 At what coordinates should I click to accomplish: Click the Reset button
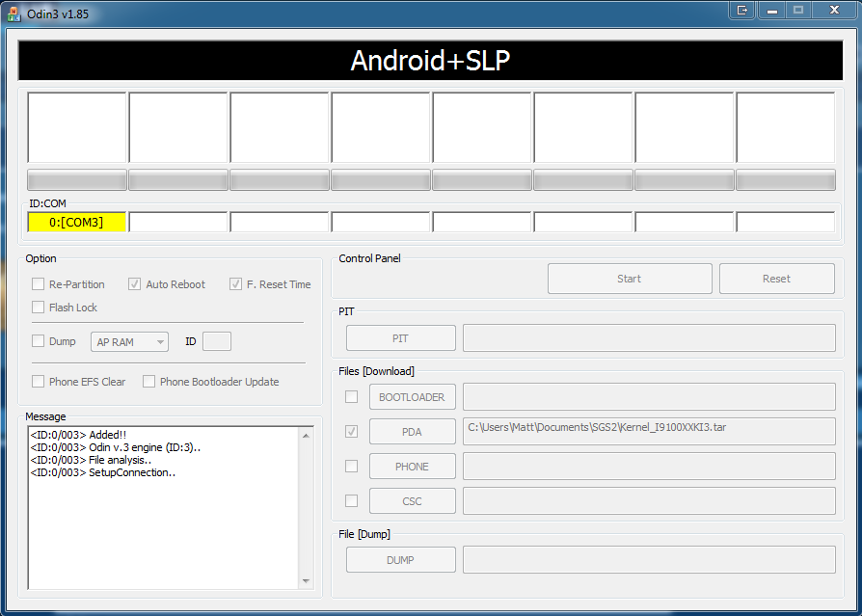(x=777, y=279)
